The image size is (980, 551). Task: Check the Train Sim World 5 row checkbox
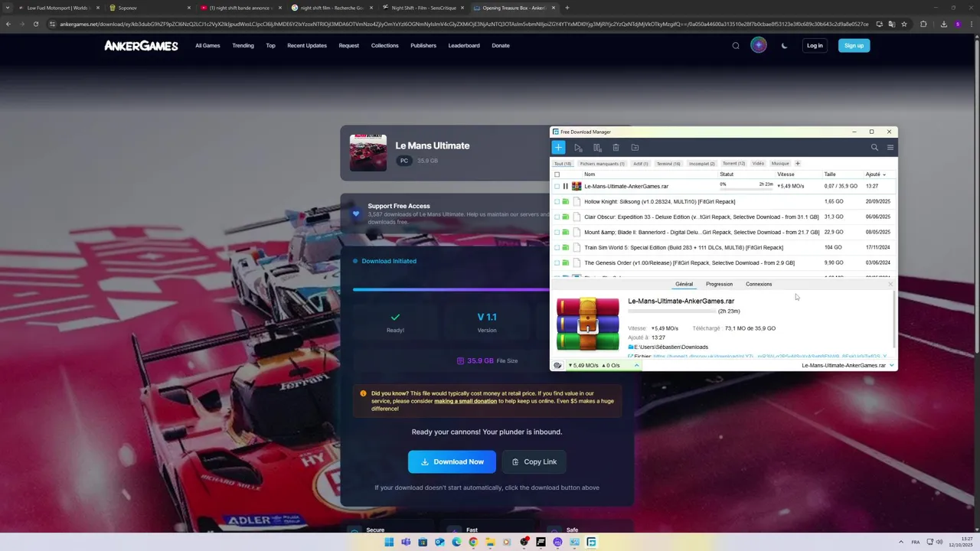coord(557,247)
